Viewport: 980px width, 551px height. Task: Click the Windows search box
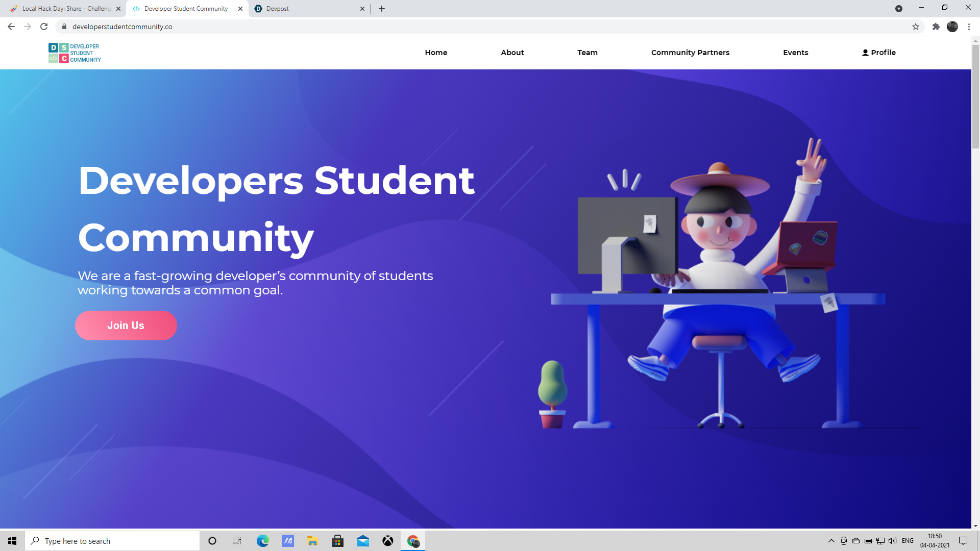tap(112, 541)
